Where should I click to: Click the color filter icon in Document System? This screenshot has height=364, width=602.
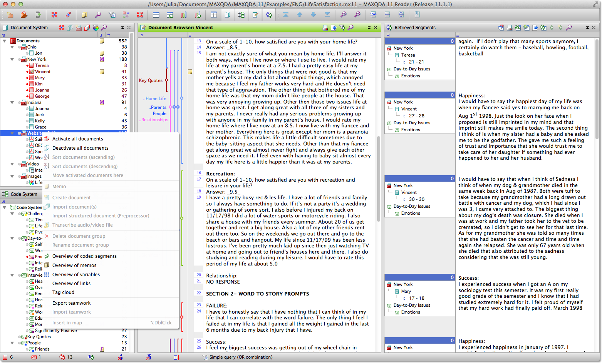[x=96, y=28]
